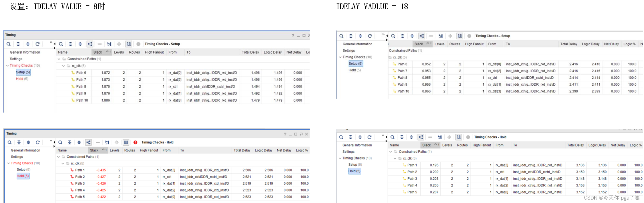Click search icon in top-right panel's left pane
644x203 pixels.
pyautogui.click(x=341, y=36)
